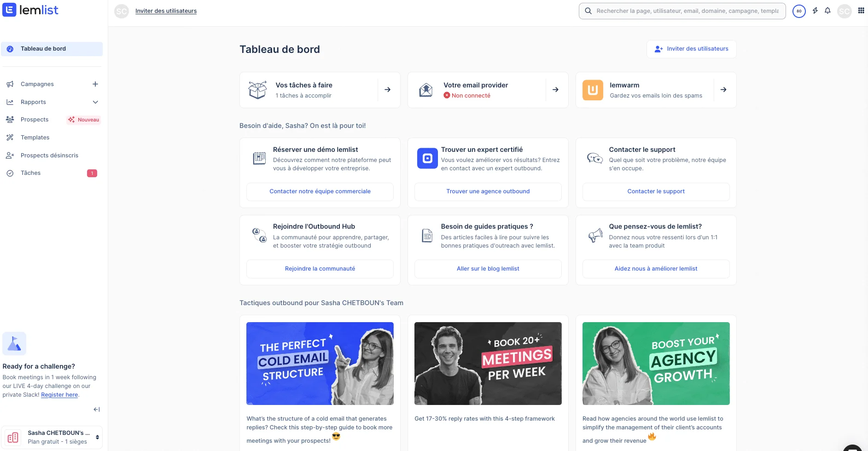This screenshot has height=451, width=868.
Task: Click the red Tâches counter badge
Action: (92, 173)
